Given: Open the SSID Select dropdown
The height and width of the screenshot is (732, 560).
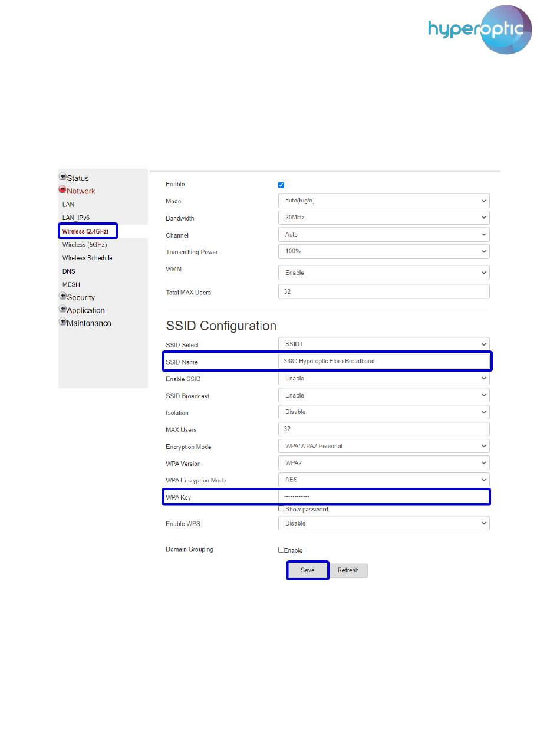Looking at the screenshot, I should (384, 344).
